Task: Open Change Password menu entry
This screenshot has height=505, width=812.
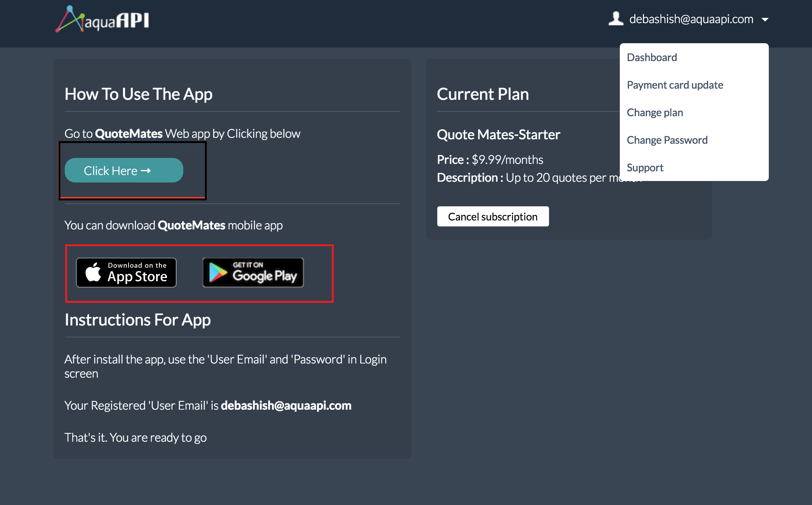Action: (667, 140)
